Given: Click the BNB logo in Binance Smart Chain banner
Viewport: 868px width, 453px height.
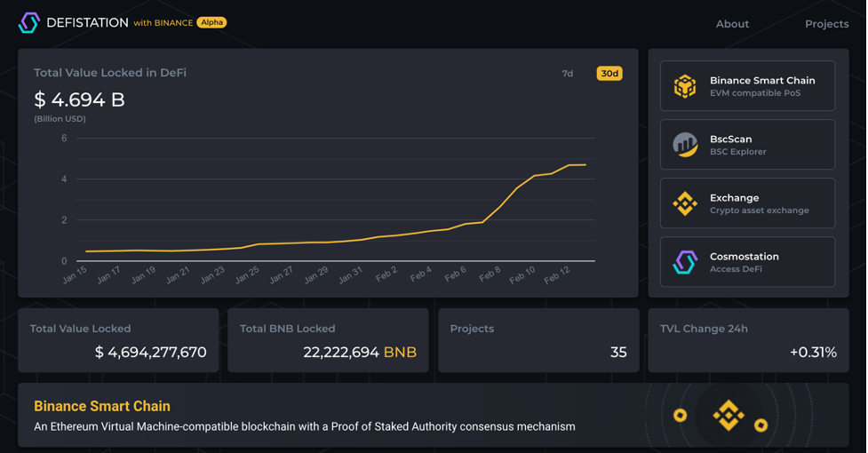Looking at the screenshot, I should [728, 415].
